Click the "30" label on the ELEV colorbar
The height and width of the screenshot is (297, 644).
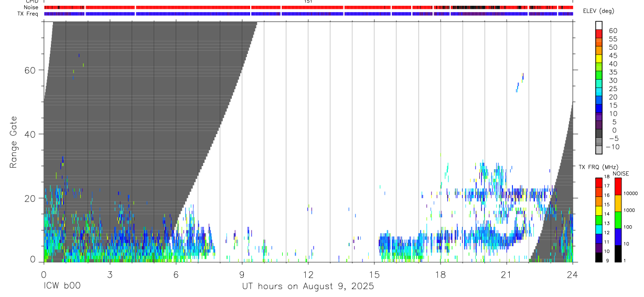pos(613,80)
